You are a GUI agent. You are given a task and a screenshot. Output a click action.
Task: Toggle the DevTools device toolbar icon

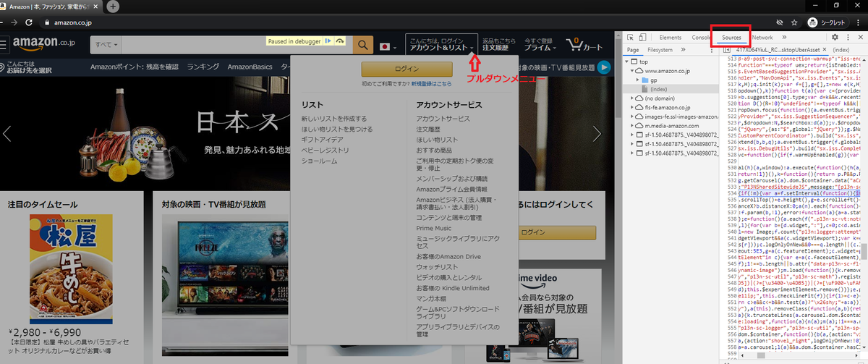[643, 37]
